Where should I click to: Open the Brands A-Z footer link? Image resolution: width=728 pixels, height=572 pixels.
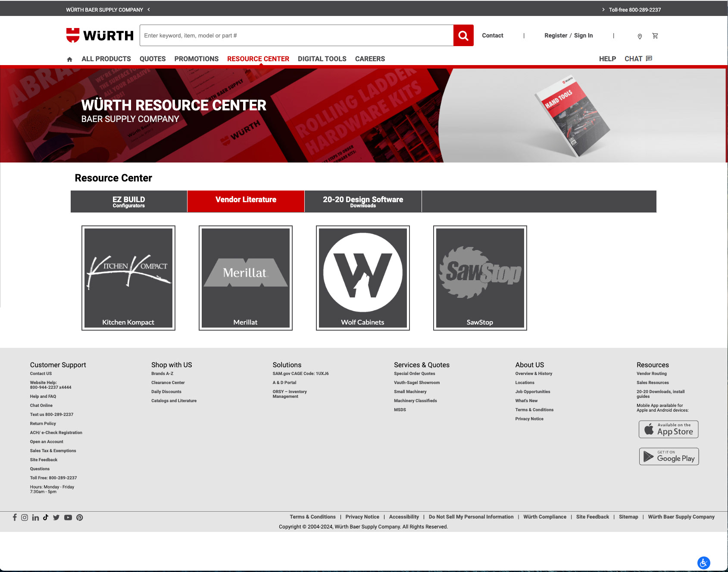pos(162,374)
